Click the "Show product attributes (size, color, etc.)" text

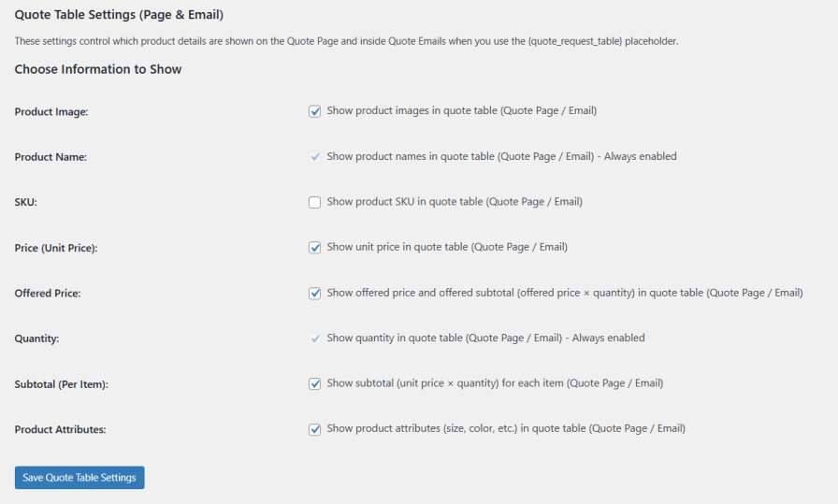[506, 429]
